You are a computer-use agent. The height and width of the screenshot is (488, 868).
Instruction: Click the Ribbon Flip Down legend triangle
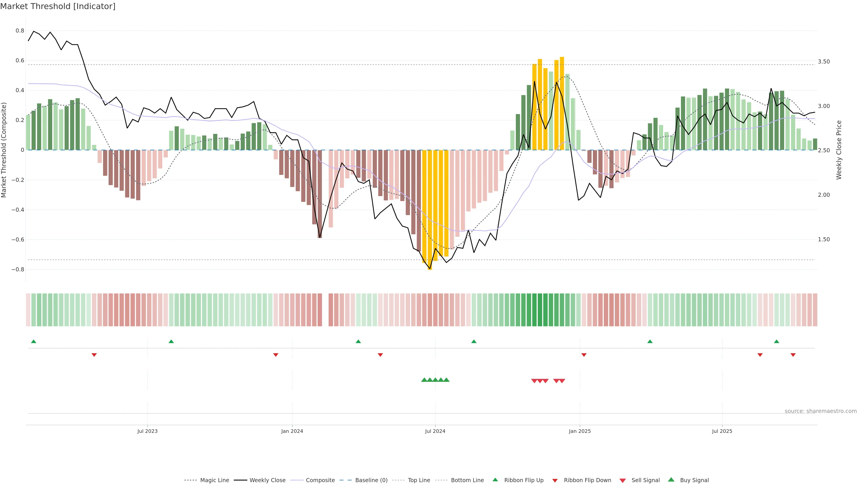[x=555, y=481]
